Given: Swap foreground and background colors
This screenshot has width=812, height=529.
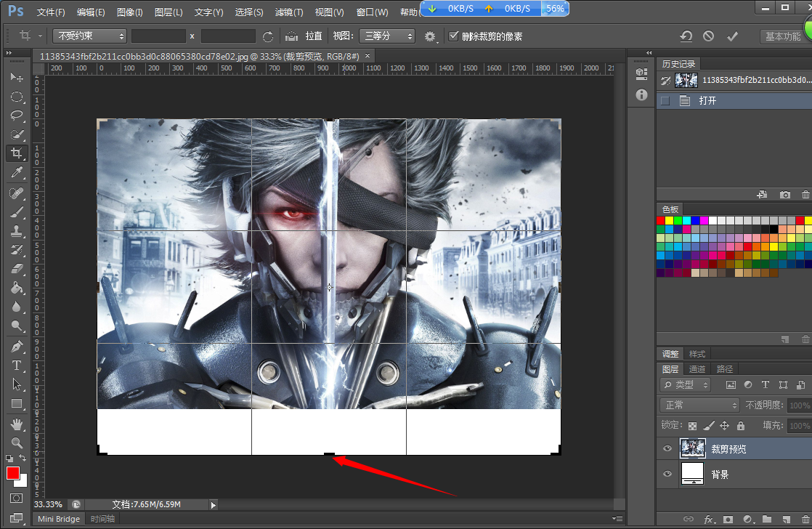Looking at the screenshot, I should tap(23, 458).
